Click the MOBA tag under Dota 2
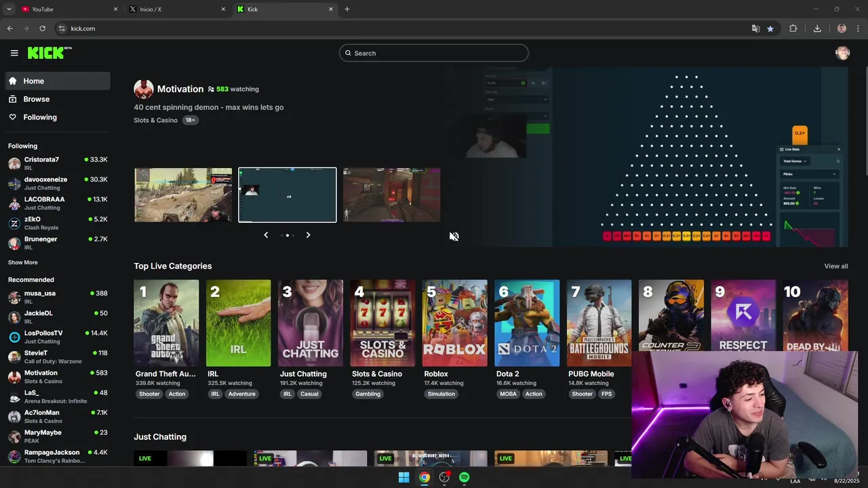The height and width of the screenshot is (488, 868). [508, 394]
